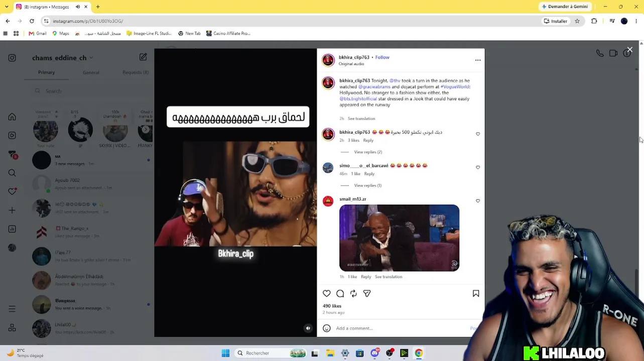Open the Gmail bookmark
The width and height of the screenshot is (644, 361).
(38, 34)
